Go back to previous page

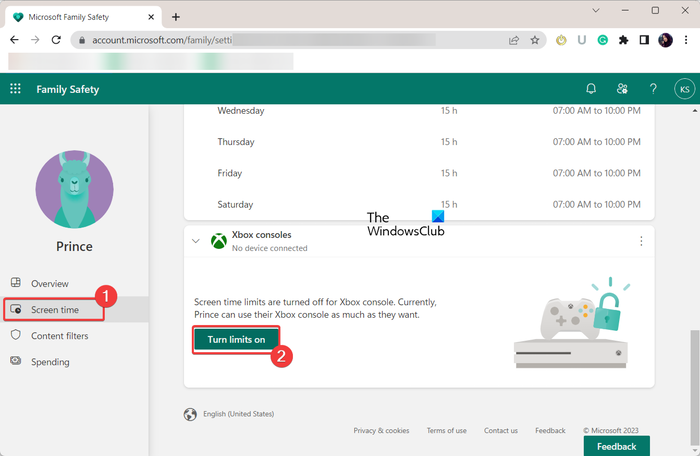[x=14, y=40]
